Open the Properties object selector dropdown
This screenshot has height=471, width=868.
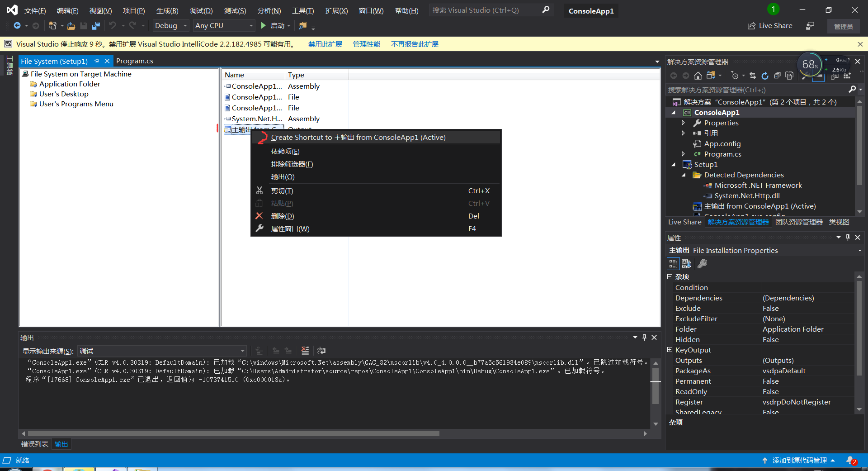point(859,250)
